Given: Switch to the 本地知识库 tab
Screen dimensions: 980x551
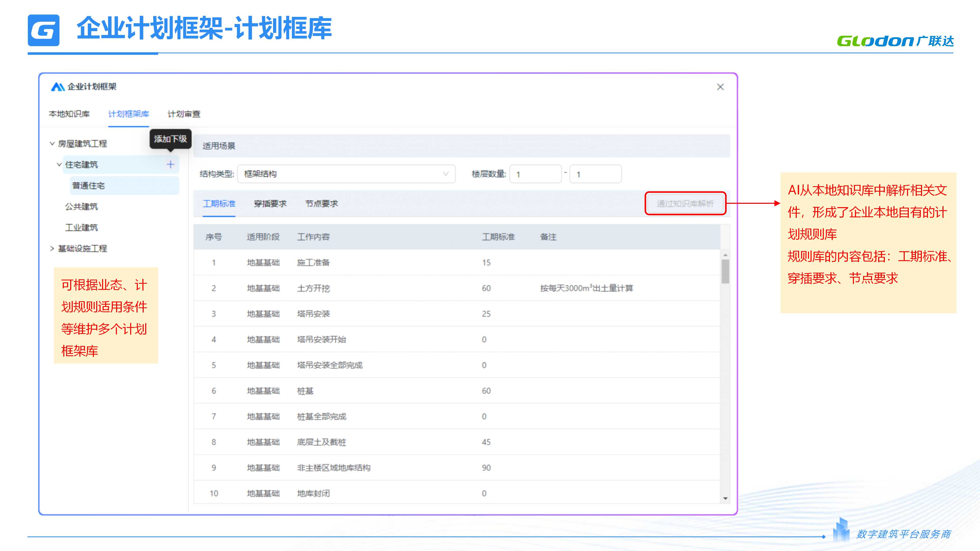Looking at the screenshot, I should tap(69, 114).
